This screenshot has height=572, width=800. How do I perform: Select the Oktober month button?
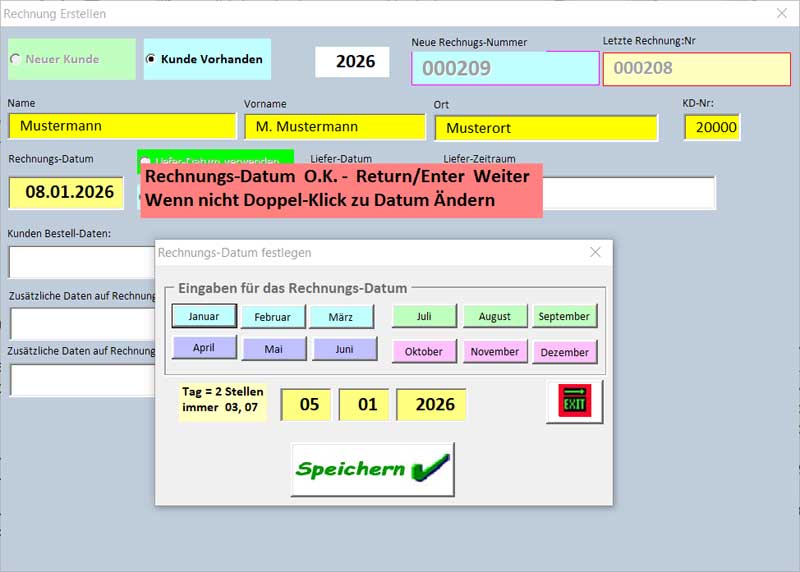(424, 351)
